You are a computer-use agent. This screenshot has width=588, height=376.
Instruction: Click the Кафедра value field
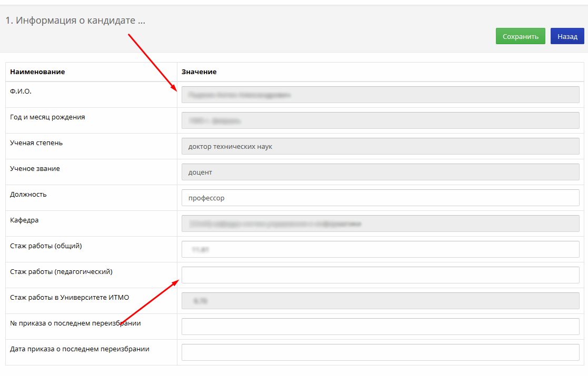pyautogui.click(x=380, y=223)
